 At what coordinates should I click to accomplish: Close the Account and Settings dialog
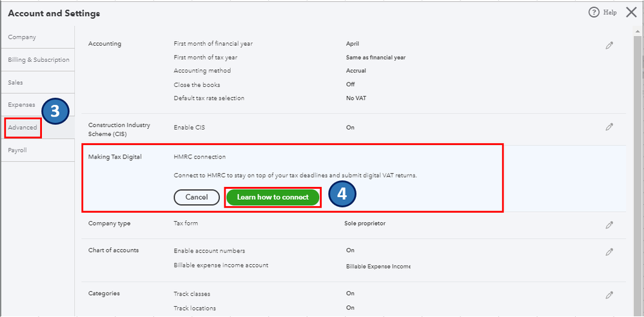[631, 12]
